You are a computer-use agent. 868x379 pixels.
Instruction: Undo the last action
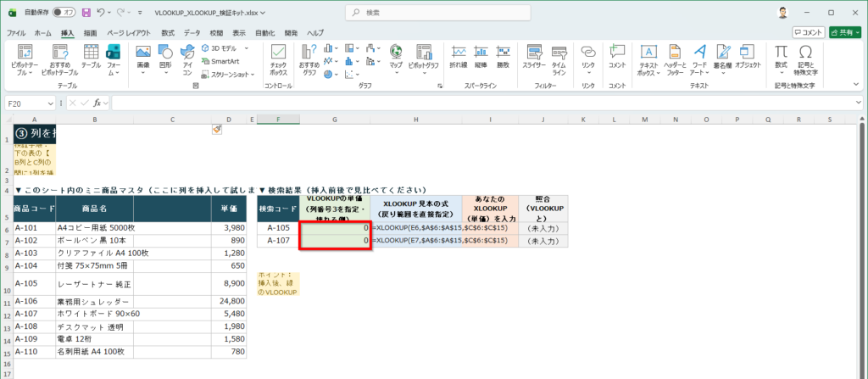pos(100,12)
